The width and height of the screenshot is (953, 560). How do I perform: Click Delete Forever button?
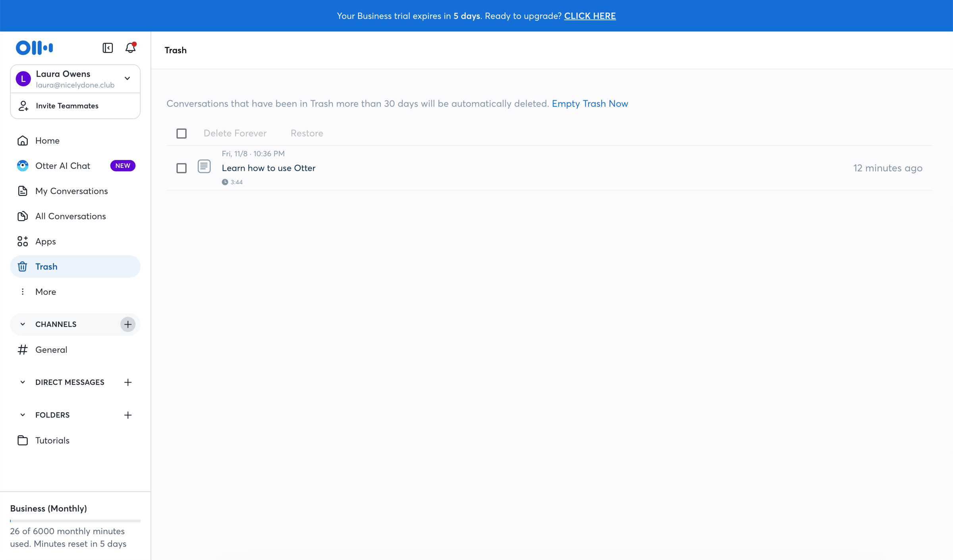coord(235,133)
